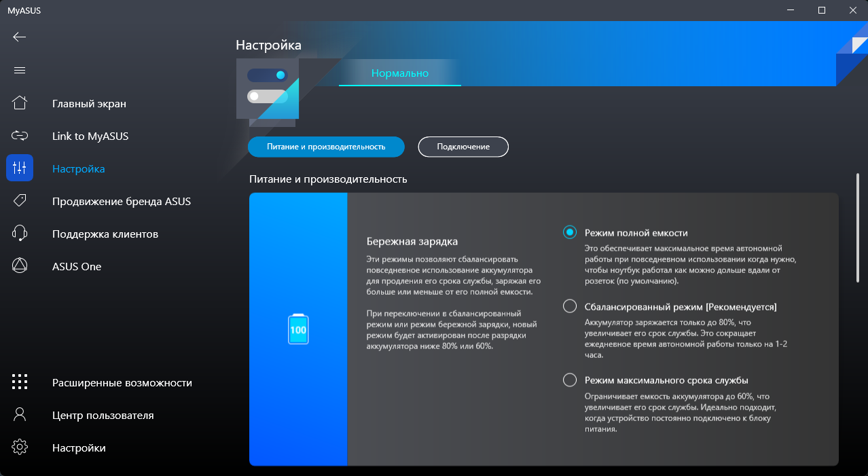Maximize the MyASUS window
The height and width of the screenshot is (476, 868).
822,10
